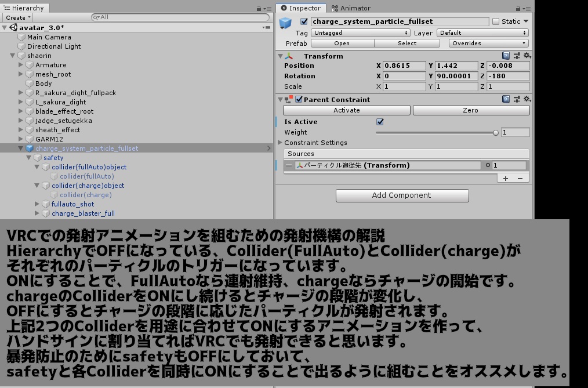
Task: Click the presets icon on the Transform component
Action: [x=518, y=56]
